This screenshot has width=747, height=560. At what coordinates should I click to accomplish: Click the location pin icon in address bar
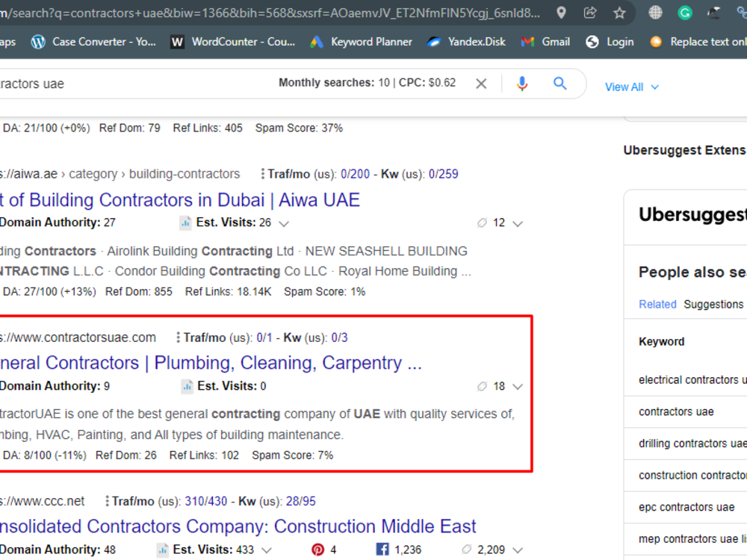coord(561,13)
